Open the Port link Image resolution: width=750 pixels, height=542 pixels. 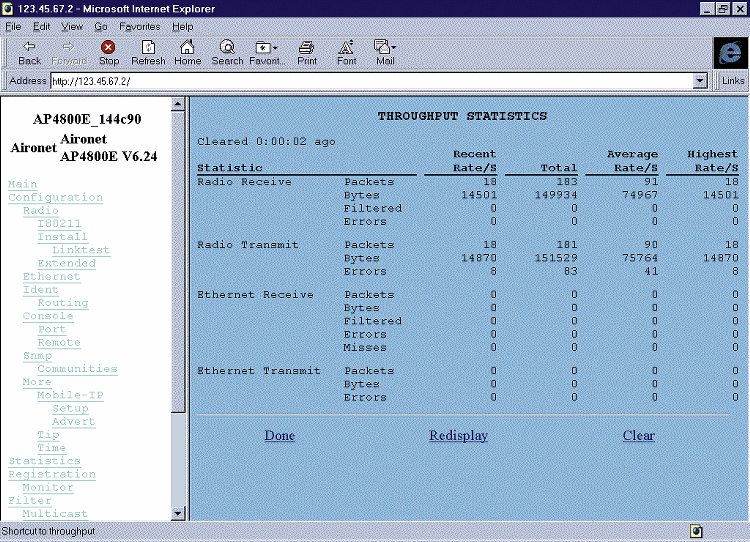point(52,329)
